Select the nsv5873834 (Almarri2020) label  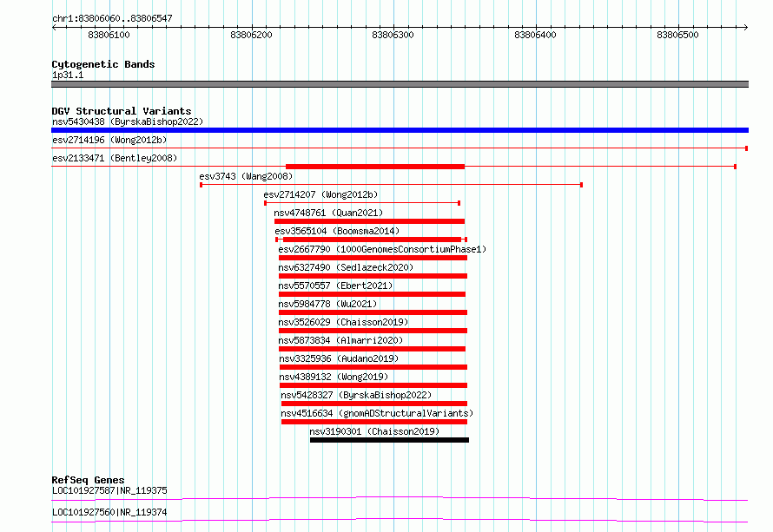click(340, 340)
